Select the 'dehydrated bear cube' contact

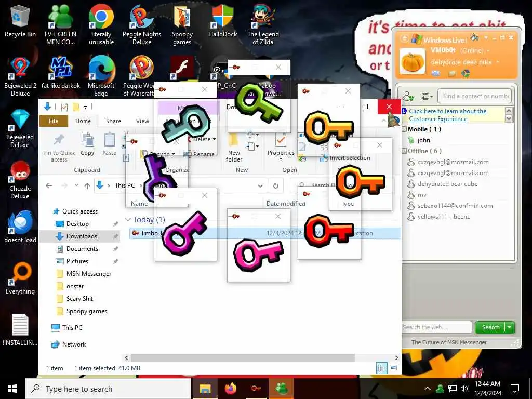point(447,184)
